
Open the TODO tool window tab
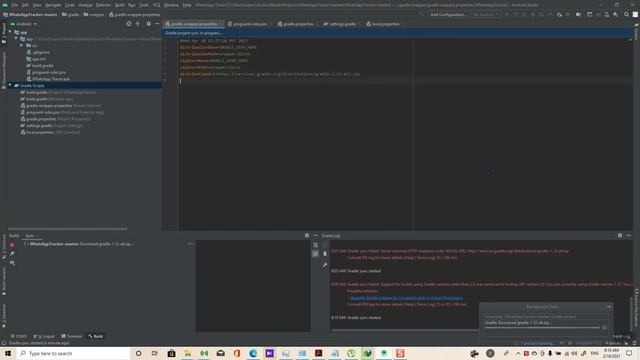[18, 336]
